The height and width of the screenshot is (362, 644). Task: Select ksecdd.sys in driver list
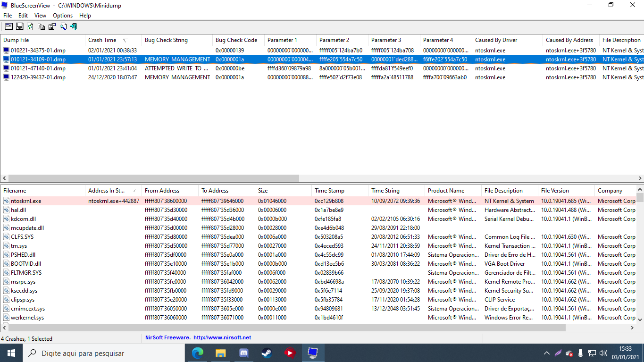24,291
